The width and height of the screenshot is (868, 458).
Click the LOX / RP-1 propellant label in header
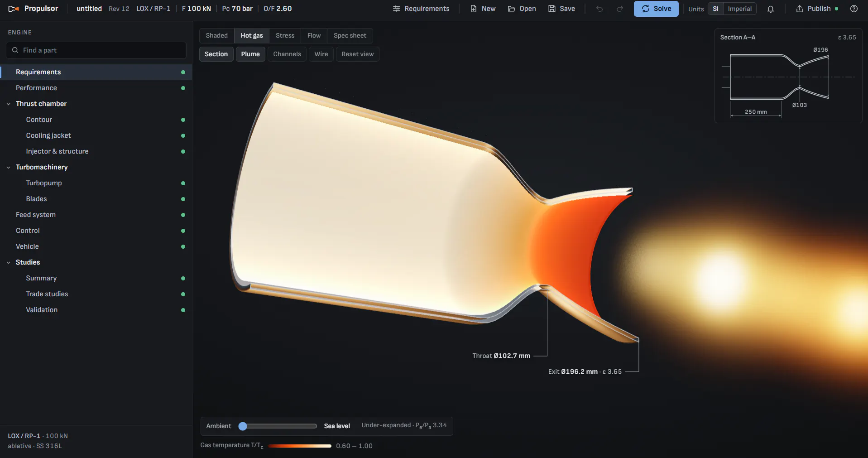pos(153,9)
